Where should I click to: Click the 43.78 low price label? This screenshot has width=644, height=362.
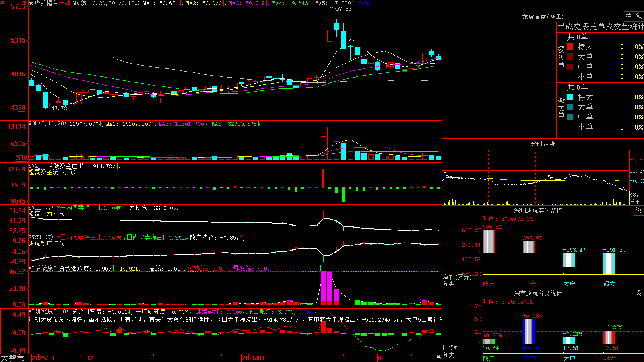59,108
